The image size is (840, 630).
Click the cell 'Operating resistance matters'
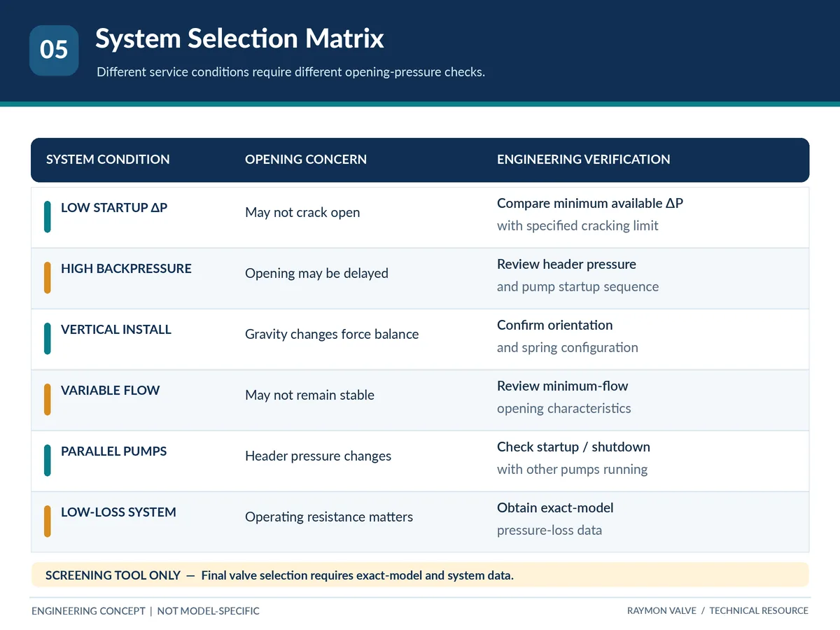click(x=329, y=517)
